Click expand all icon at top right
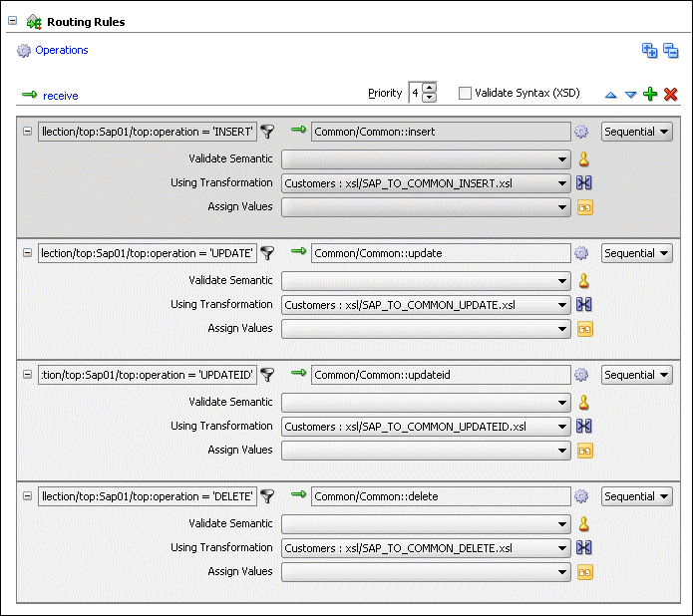 click(x=649, y=51)
